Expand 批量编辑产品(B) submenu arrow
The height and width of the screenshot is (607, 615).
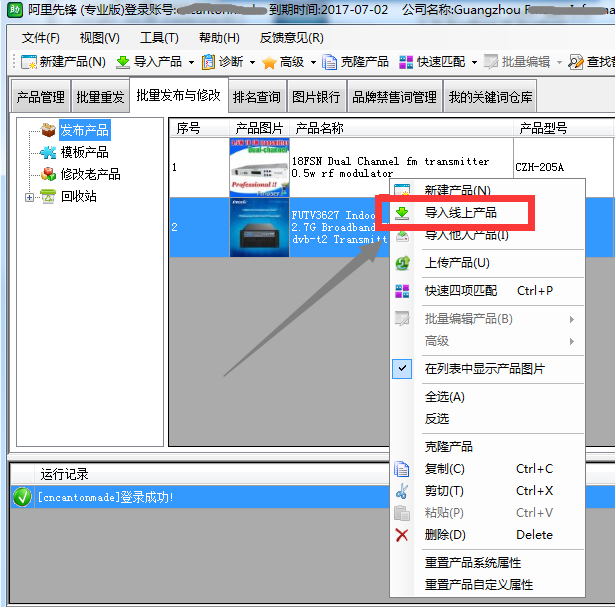(572, 320)
